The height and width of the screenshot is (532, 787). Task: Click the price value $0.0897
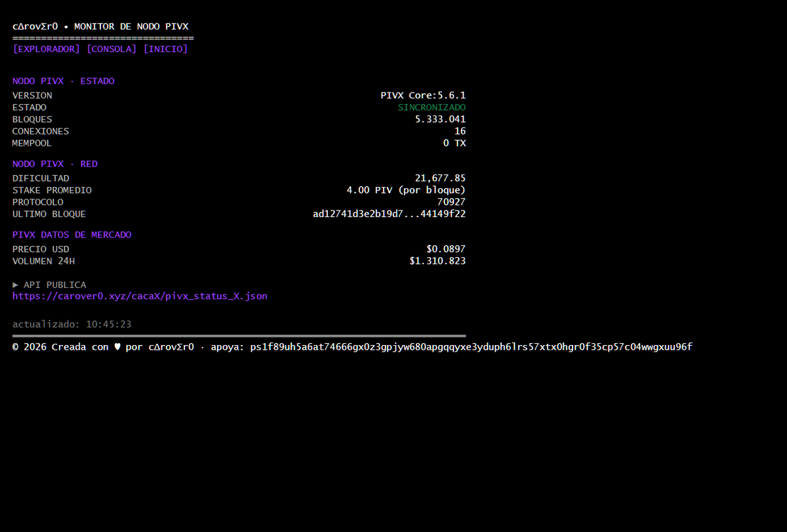click(446, 249)
